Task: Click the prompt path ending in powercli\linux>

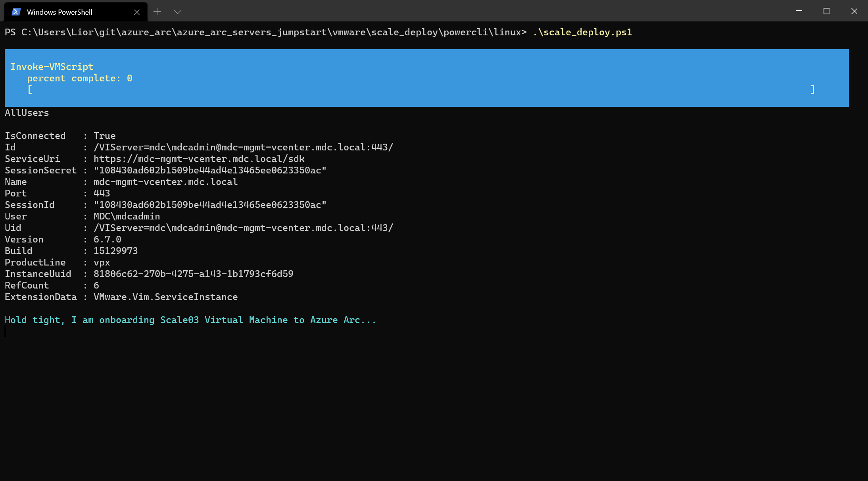Action: click(266, 32)
